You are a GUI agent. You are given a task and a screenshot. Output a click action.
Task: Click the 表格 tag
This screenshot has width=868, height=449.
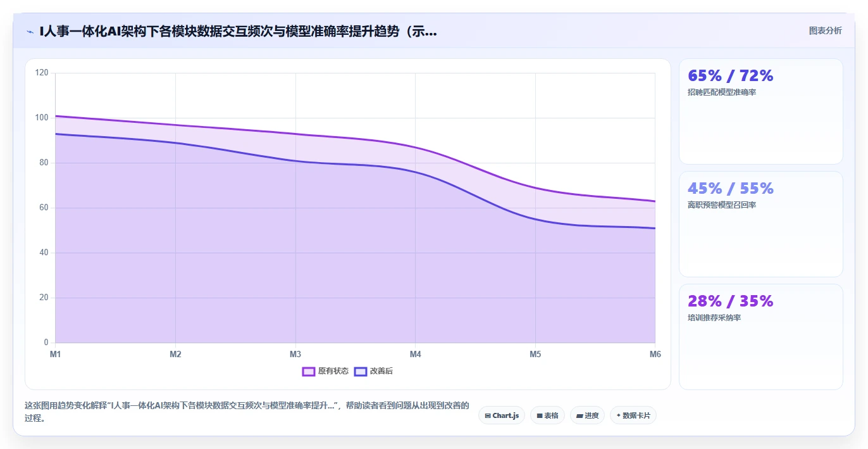click(x=547, y=415)
